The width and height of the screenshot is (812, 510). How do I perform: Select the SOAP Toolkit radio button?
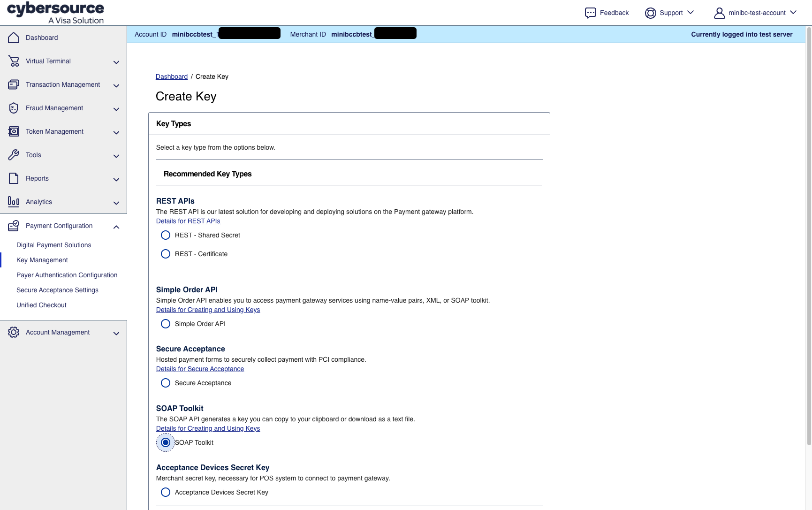click(x=166, y=442)
